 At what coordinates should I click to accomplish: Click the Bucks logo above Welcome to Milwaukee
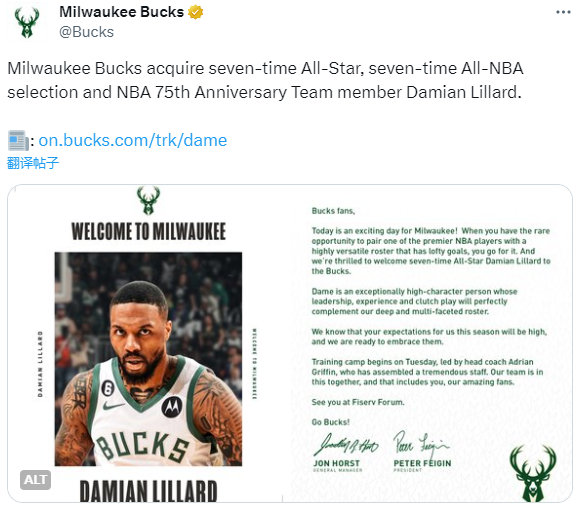point(148,200)
